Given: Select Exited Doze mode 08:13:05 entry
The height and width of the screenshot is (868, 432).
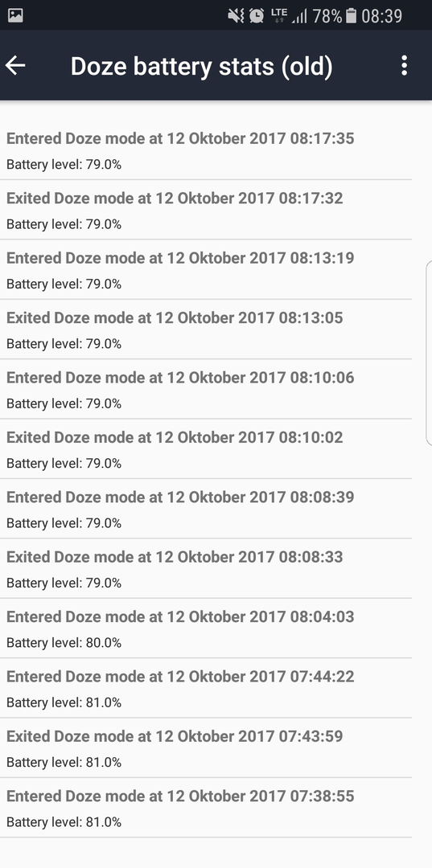Looking at the screenshot, I should coord(205,330).
